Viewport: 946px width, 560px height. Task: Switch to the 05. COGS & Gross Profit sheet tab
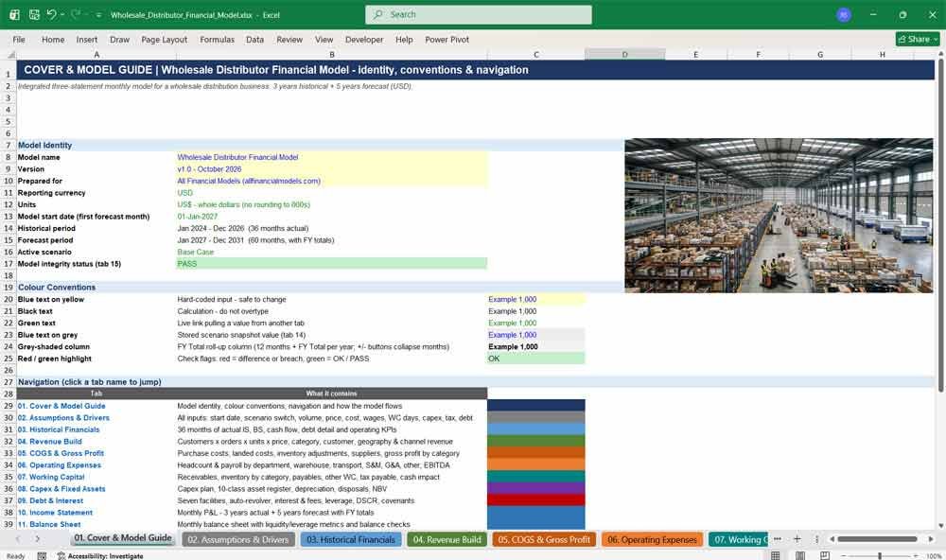pos(544,539)
